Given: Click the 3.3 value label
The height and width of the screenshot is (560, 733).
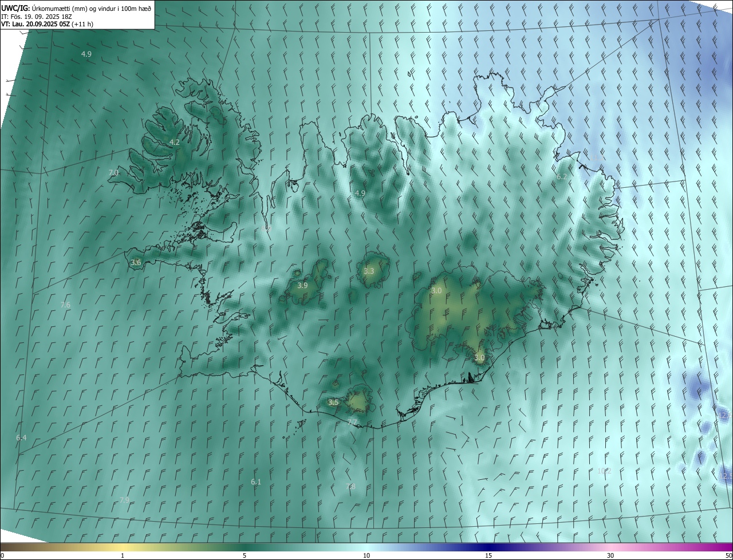Looking at the screenshot, I should pos(369,271).
